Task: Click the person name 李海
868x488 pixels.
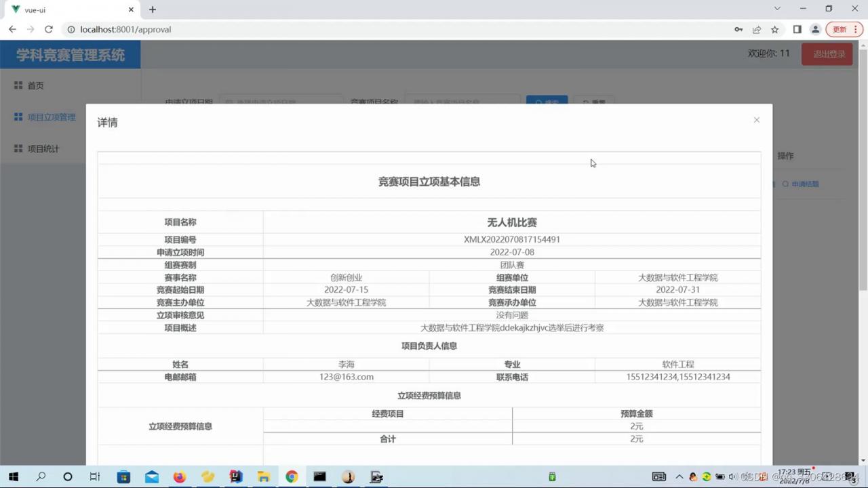Action: point(347,365)
